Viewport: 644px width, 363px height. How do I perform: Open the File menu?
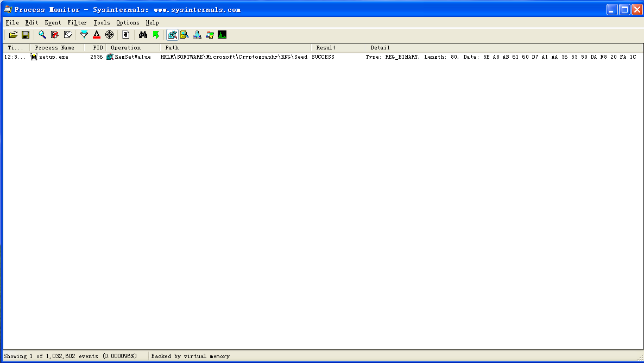tap(12, 23)
